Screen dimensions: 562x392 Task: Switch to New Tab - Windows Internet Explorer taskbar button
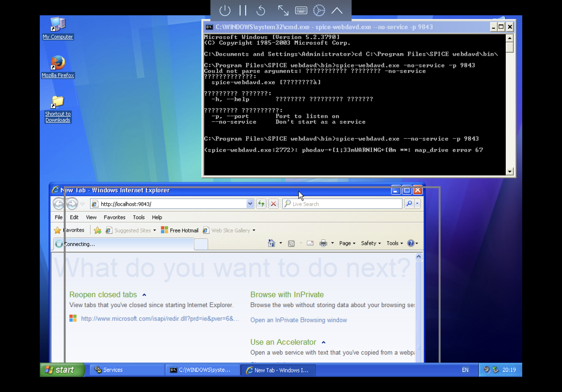coord(278,370)
